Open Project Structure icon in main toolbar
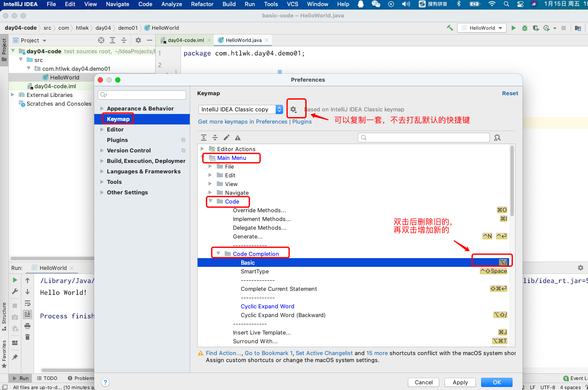This screenshot has width=588, height=390. pyautogui.click(x=578, y=28)
